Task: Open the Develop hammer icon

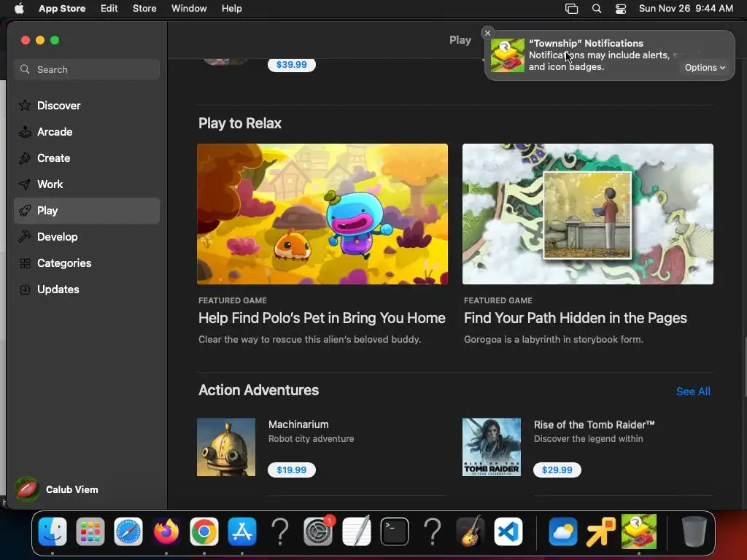Action: tap(25, 237)
